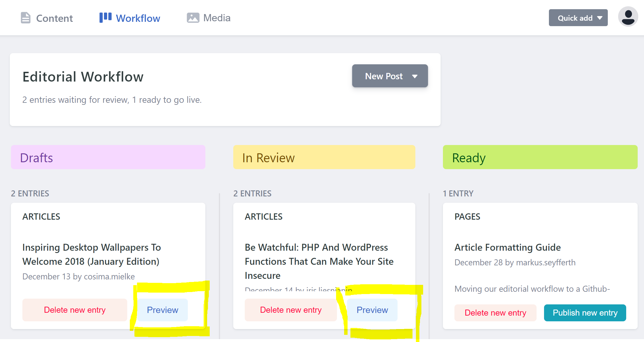
Task: Open the Article Formatting Guide title link
Action: coord(508,247)
